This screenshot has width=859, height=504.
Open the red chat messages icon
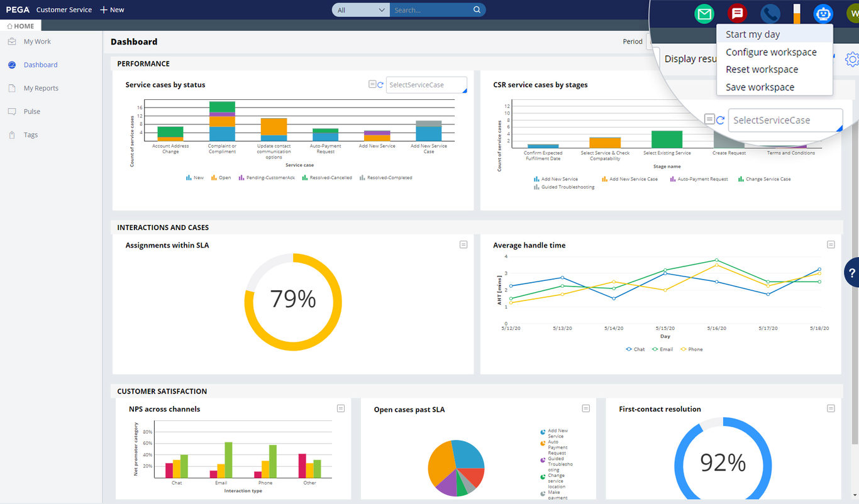coord(736,13)
